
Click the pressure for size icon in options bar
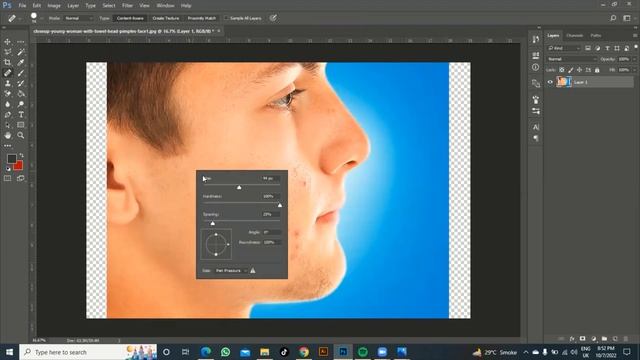click(273, 18)
